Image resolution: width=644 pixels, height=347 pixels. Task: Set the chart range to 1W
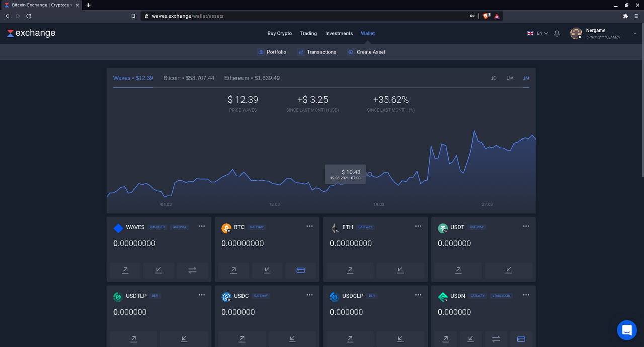(x=510, y=78)
